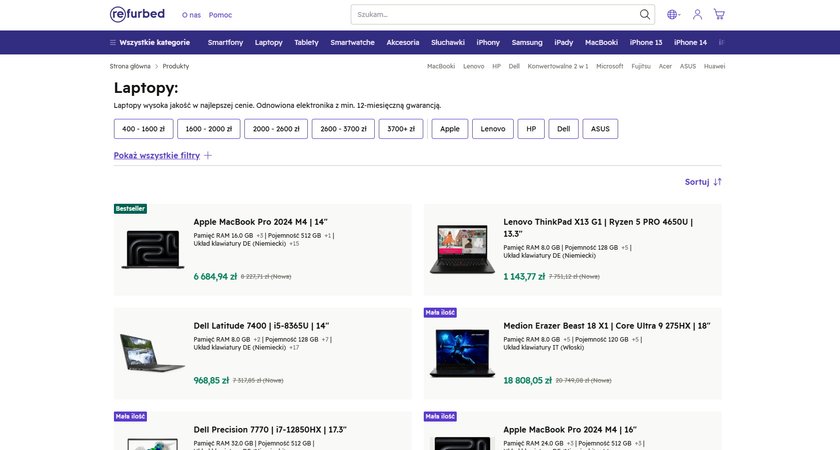840x450 pixels.
Task: Open Apple MacBook Pro 2024 M4 14" title
Action: click(260, 222)
